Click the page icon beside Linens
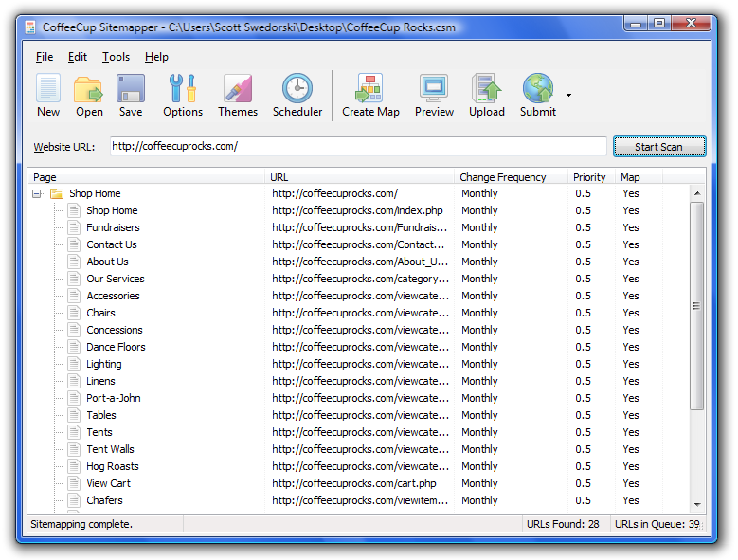 point(74,381)
